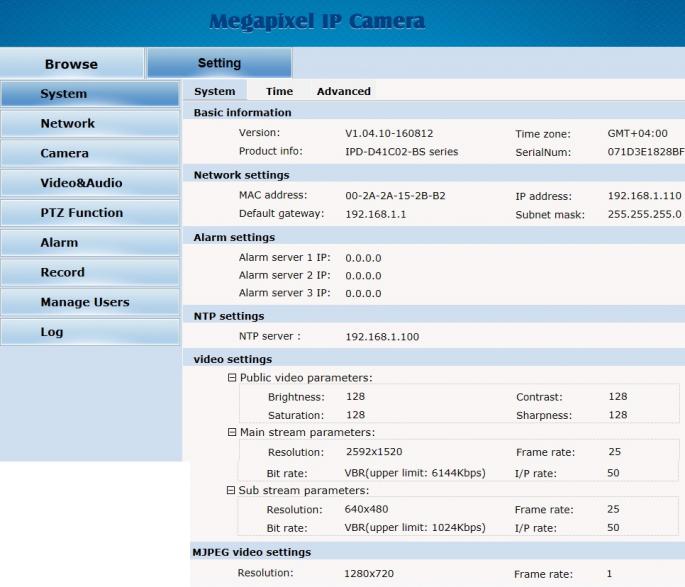This screenshot has height=587, width=685.
Task: Switch to the System sub-tab
Action: [214, 91]
